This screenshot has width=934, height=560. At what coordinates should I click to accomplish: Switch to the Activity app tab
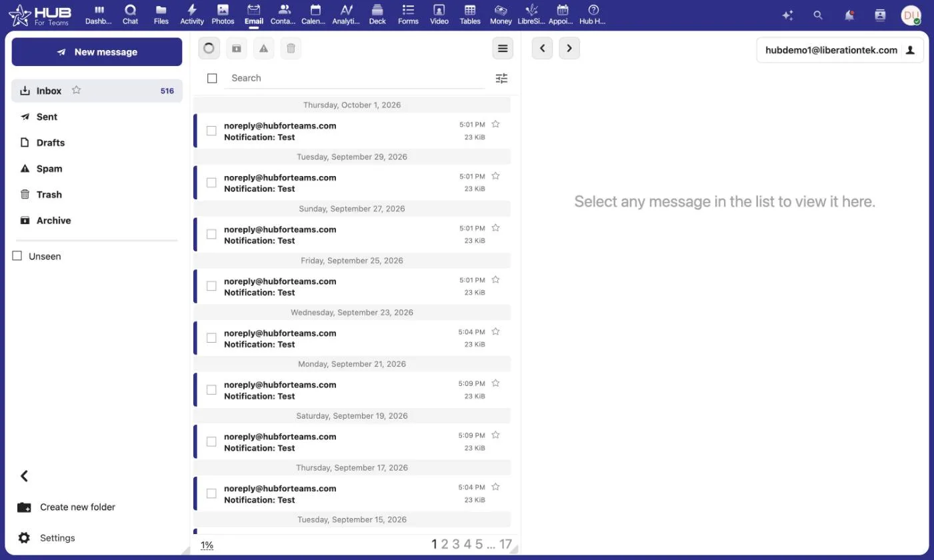(192, 15)
